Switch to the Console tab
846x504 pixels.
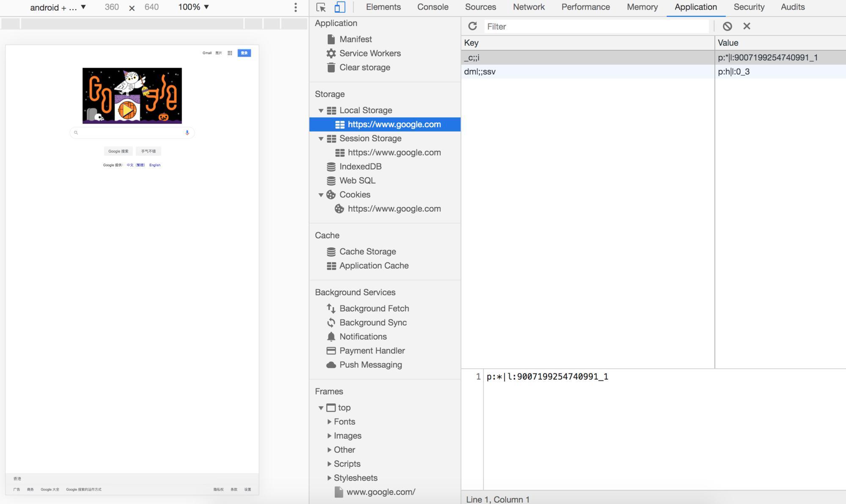(432, 7)
